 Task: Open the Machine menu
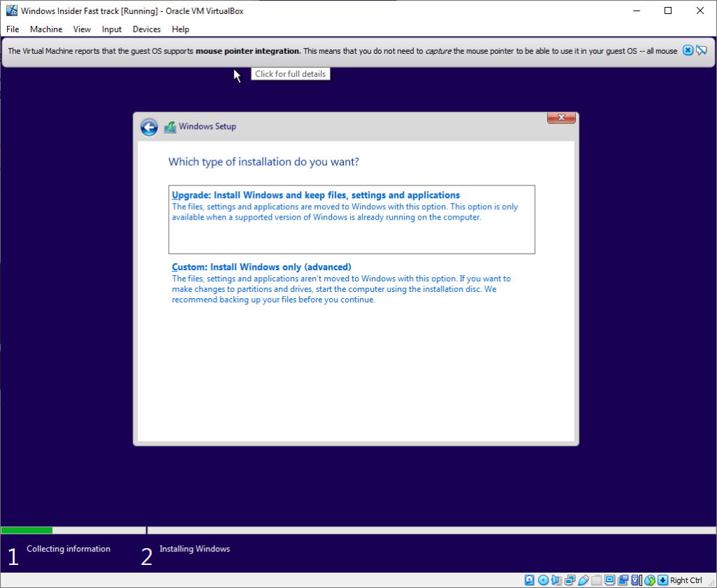tap(46, 29)
